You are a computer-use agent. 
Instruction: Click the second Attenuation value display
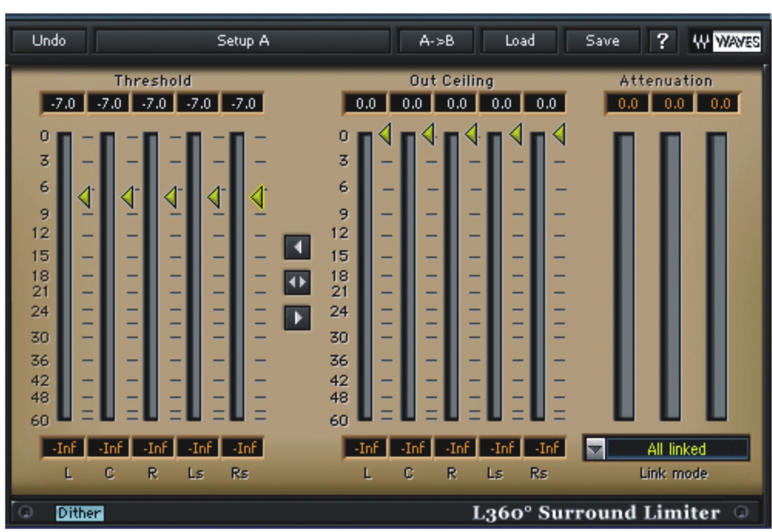674,104
